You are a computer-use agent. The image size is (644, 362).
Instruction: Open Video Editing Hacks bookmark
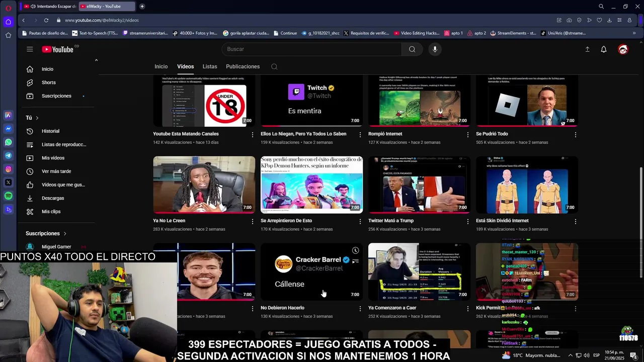417,33
